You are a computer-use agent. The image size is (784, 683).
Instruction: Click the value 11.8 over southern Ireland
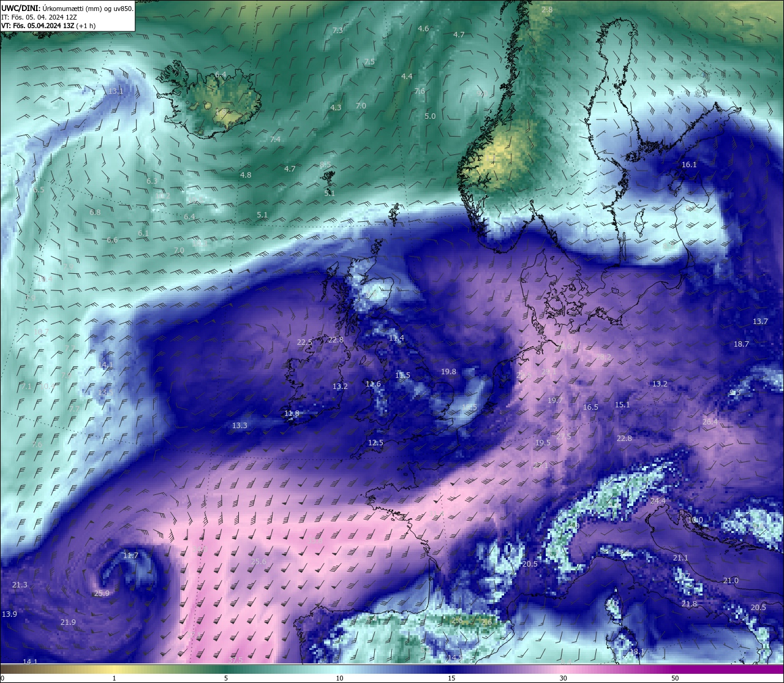(x=292, y=414)
